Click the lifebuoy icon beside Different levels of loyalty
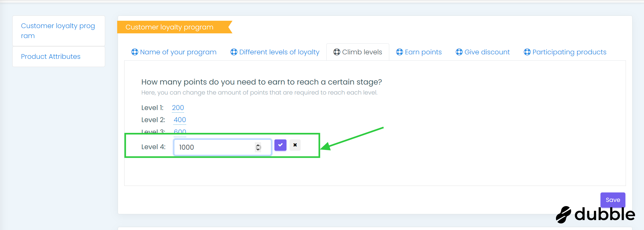This screenshot has height=230, width=644. point(234,52)
